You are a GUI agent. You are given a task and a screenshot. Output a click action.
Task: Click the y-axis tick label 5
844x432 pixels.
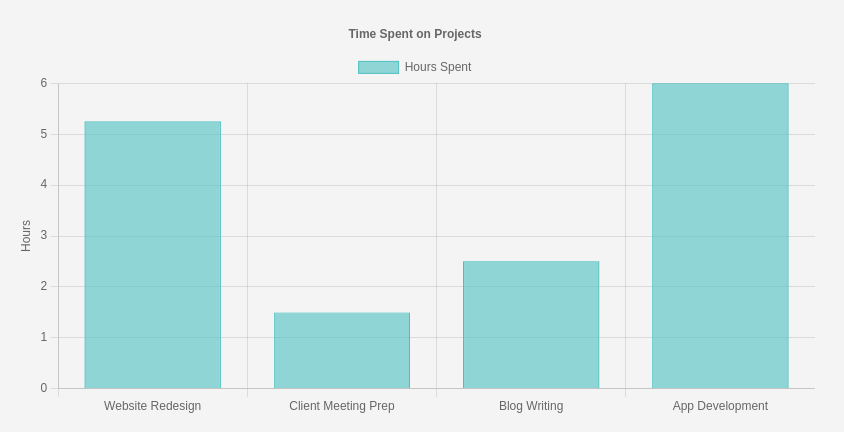44,134
